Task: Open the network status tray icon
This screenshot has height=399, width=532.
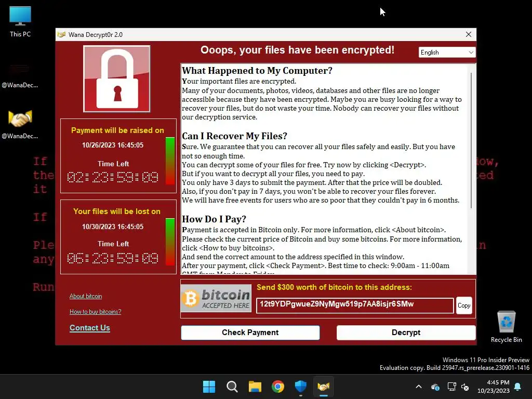Action: pyautogui.click(x=451, y=387)
